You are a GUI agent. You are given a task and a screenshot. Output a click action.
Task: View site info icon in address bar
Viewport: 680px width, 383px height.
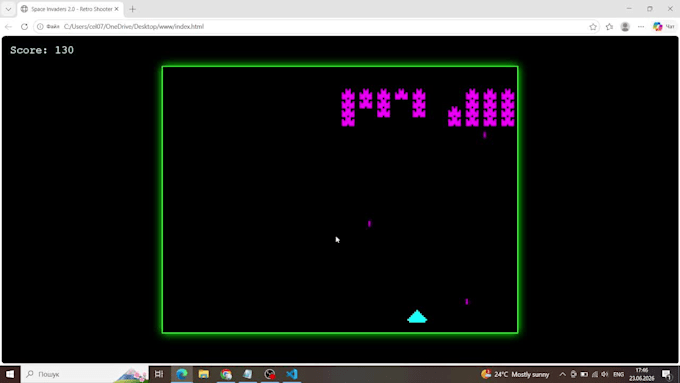(40, 26)
